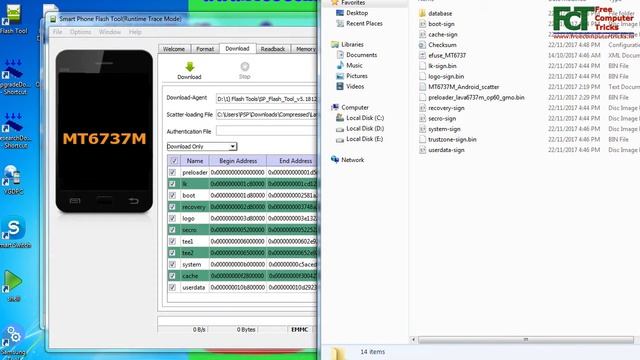Open Local Disk (E:) in sidebar
The height and width of the screenshot is (360, 640).
pos(364,139)
